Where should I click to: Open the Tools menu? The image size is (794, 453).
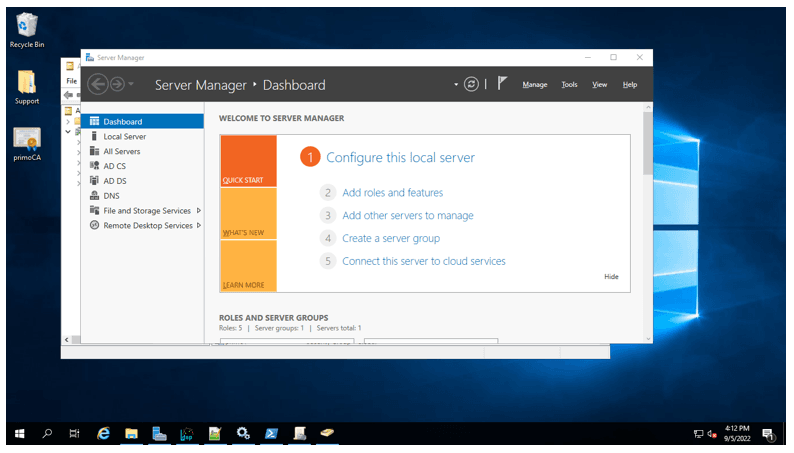coord(569,85)
